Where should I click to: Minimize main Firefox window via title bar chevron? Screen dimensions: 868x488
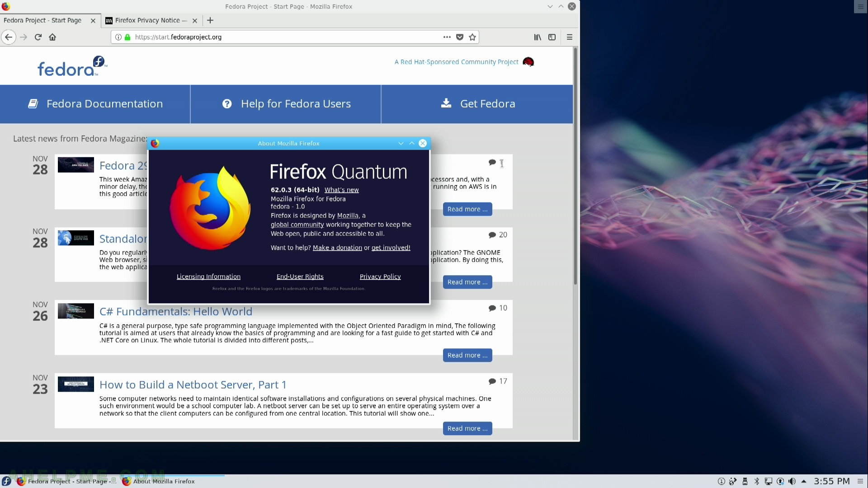point(550,6)
